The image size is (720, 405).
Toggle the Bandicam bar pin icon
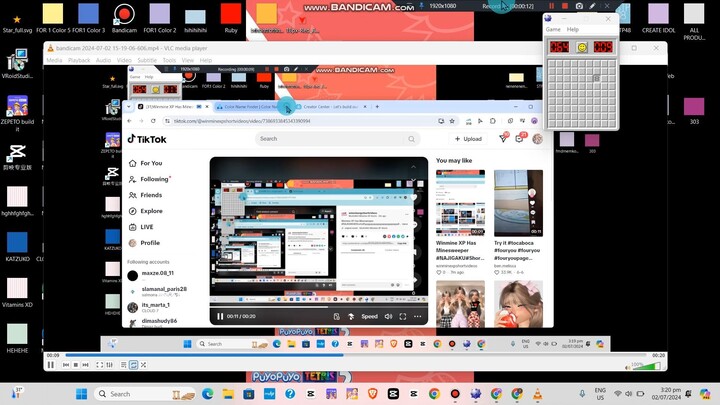pyautogui.click(x=422, y=6)
